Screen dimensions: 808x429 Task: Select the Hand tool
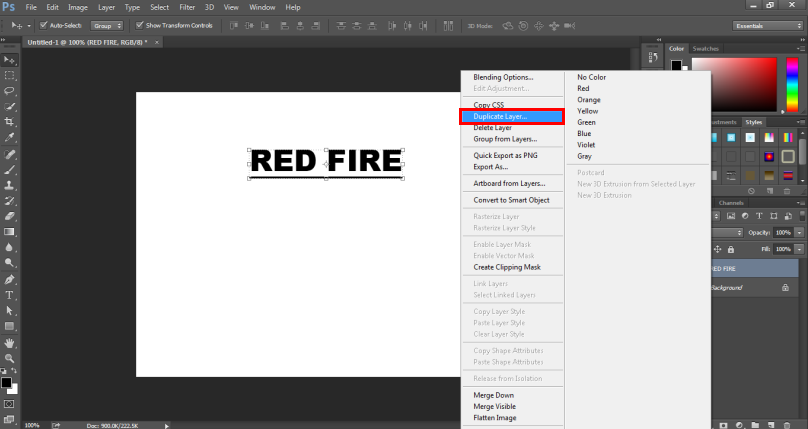(x=9, y=343)
